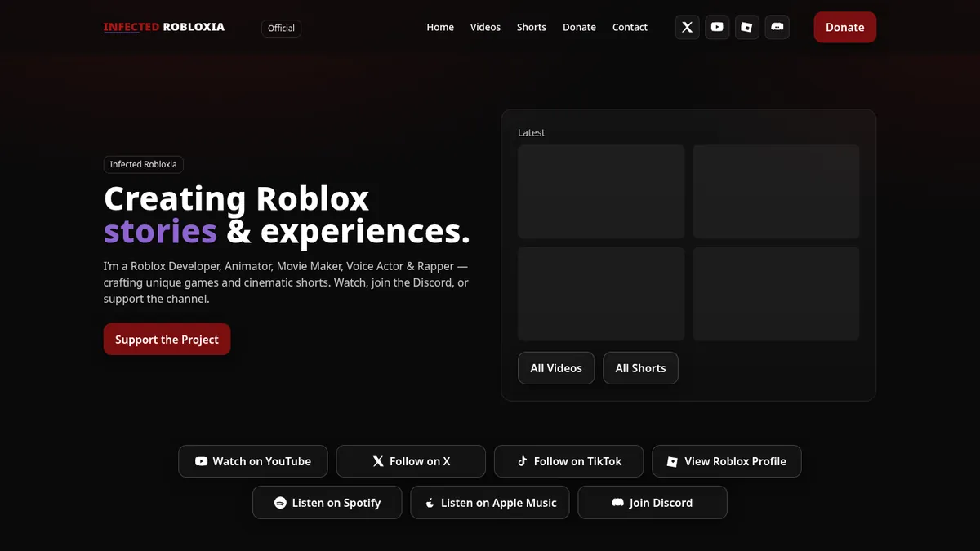
Task: Open All Videos button
Action: tap(556, 368)
